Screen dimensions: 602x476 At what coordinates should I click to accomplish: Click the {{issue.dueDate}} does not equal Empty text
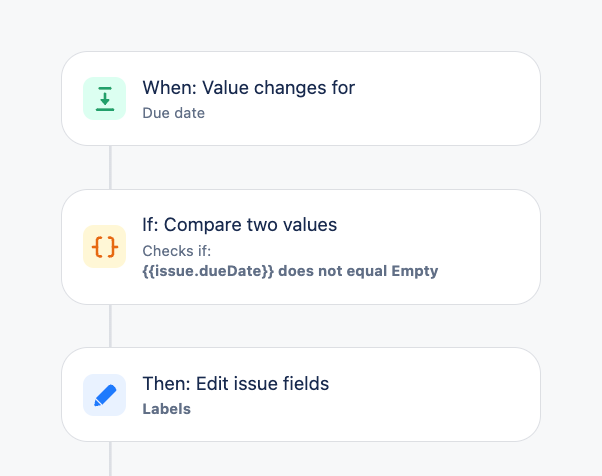[290, 271]
